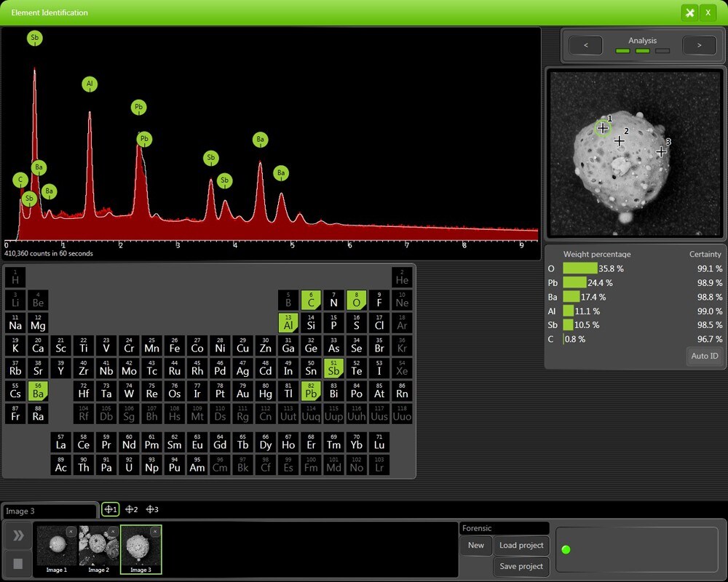
Task: Toggle the empty third analysis indicator slot
Action: click(x=661, y=52)
